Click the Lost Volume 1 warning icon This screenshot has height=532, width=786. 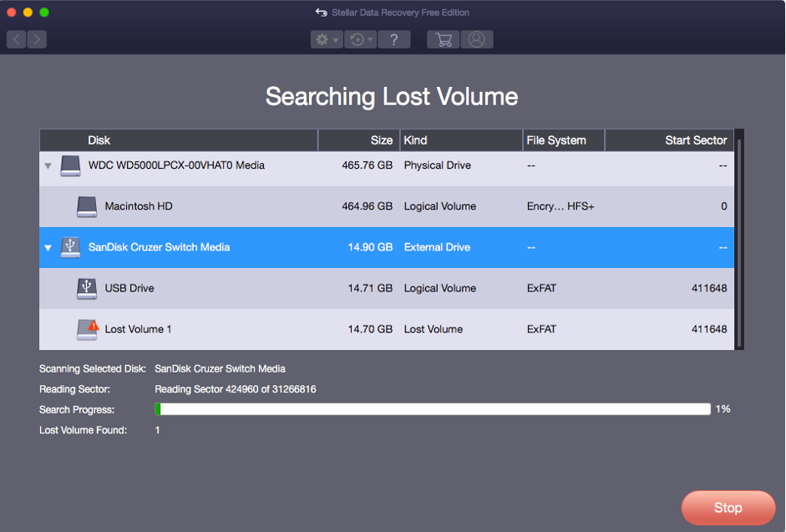[87, 329]
